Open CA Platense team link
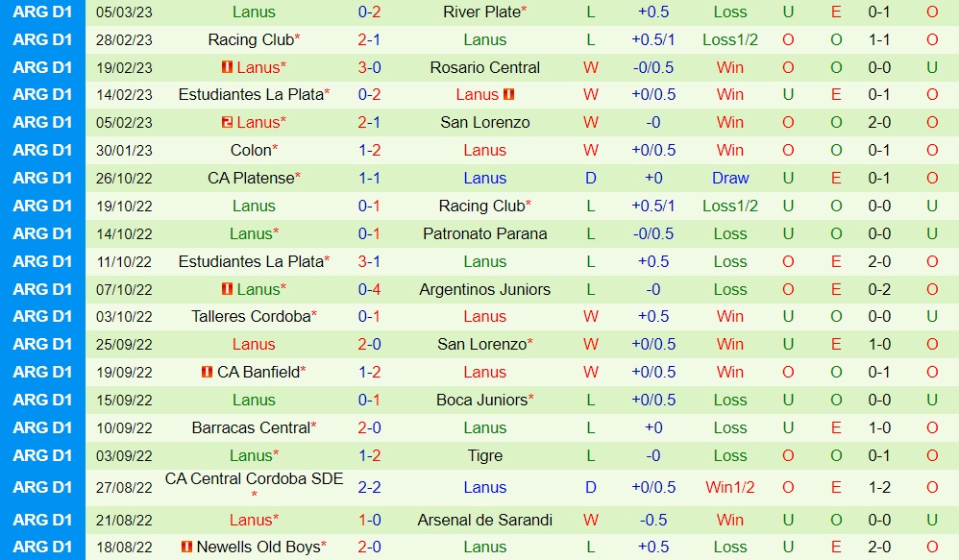959x560 pixels. [x=250, y=178]
